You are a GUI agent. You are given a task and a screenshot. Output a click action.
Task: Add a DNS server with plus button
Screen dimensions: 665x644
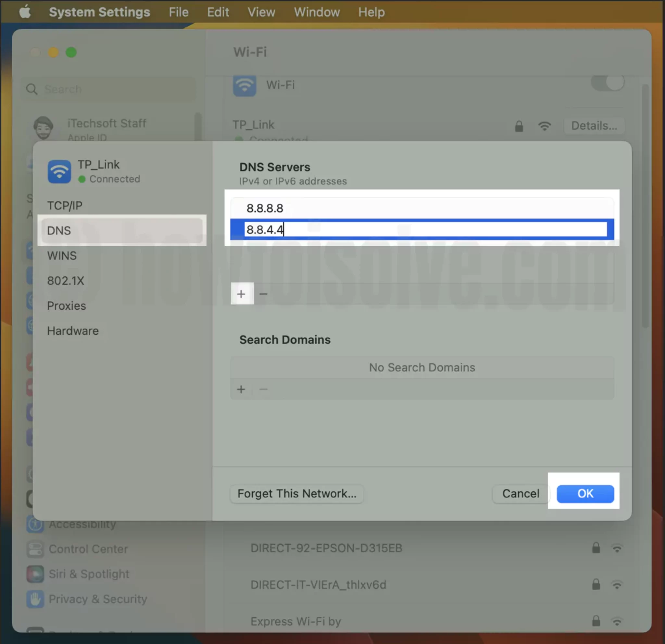click(x=242, y=294)
